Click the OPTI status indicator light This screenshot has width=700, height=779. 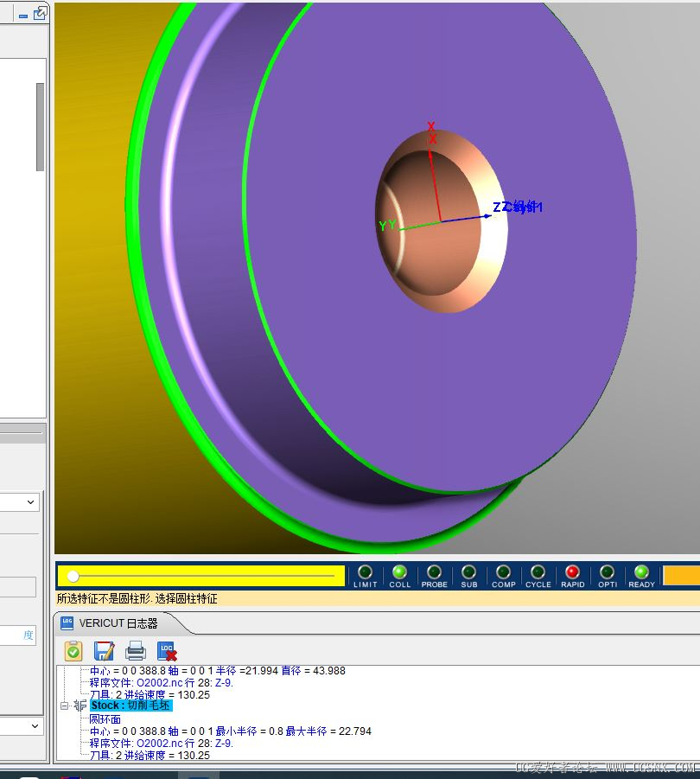[x=607, y=571]
